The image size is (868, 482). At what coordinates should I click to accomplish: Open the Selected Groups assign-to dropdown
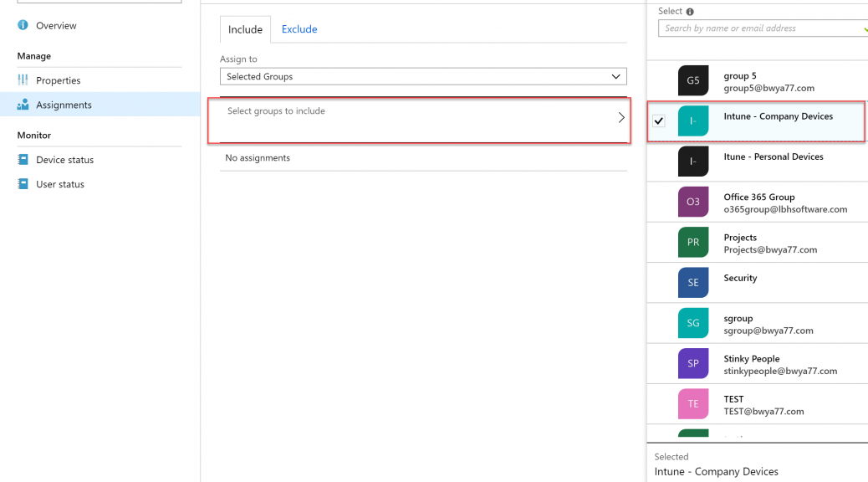[x=423, y=76]
